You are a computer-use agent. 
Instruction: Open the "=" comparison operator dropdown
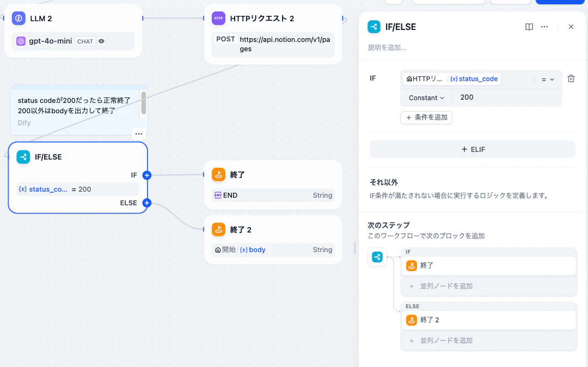[548, 79]
